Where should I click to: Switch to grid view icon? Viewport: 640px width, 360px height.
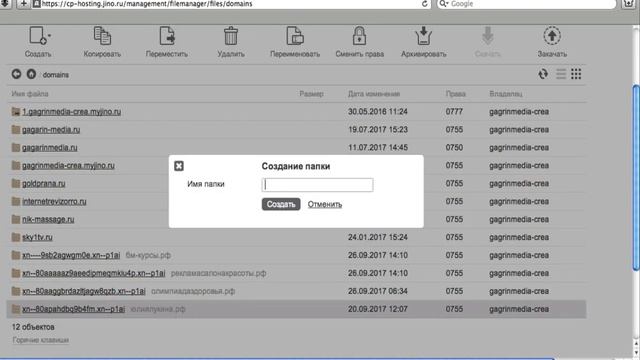click(x=576, y=74)
